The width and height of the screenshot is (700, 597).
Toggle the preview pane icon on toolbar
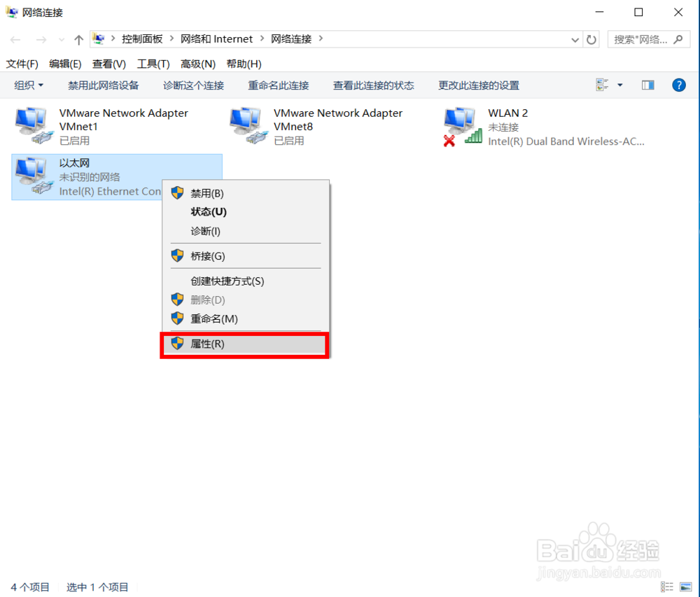[x=647, y=85]
